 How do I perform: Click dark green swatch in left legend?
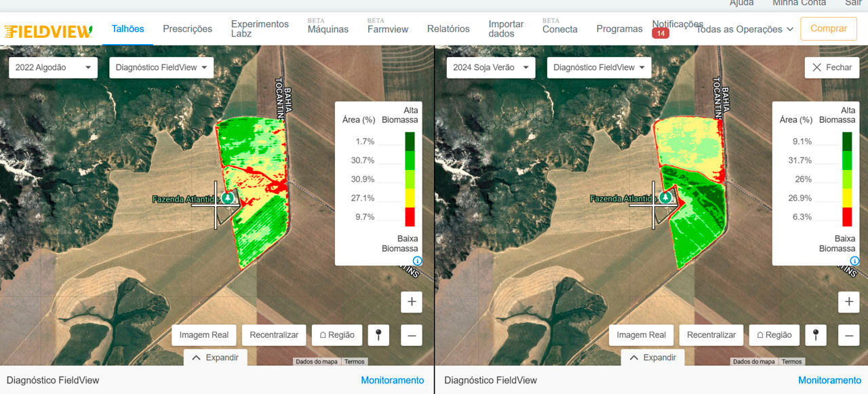coord(410,141)
